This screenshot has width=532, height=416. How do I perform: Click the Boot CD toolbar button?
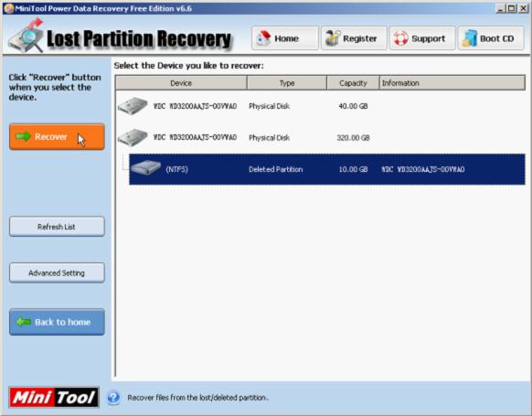(x=491, y=38)
